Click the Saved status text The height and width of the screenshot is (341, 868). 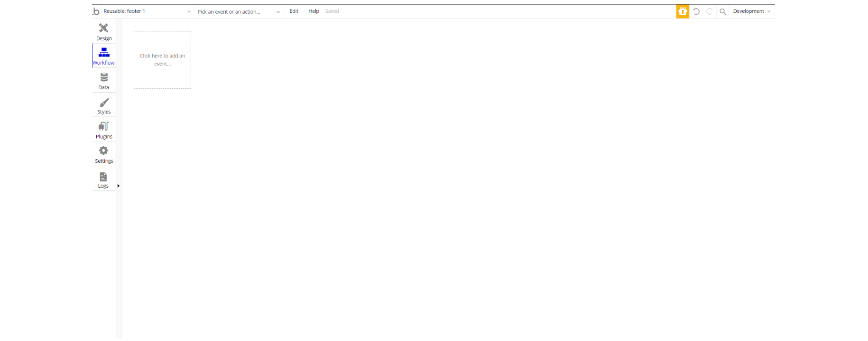(332, 11)
